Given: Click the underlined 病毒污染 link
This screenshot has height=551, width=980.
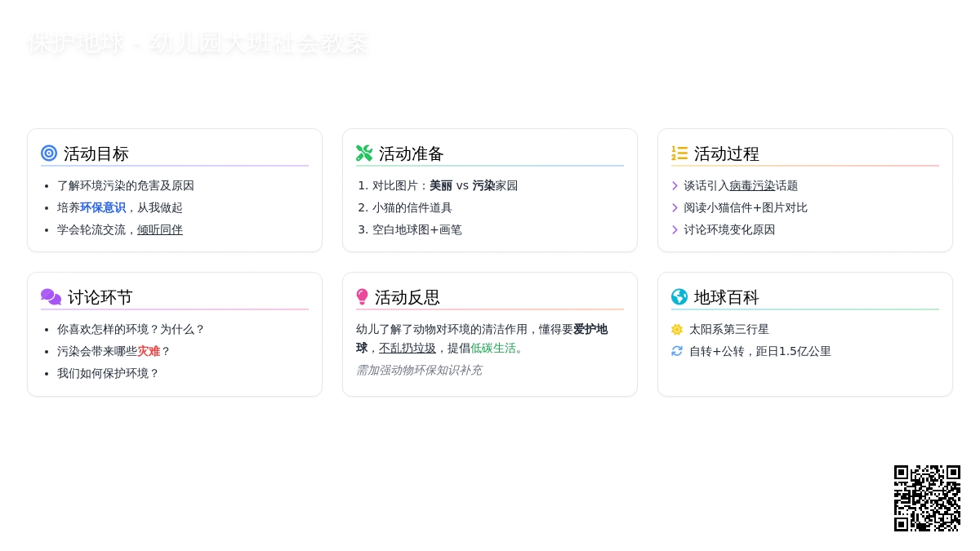Looking at the screenshot, I should [752, 186].
